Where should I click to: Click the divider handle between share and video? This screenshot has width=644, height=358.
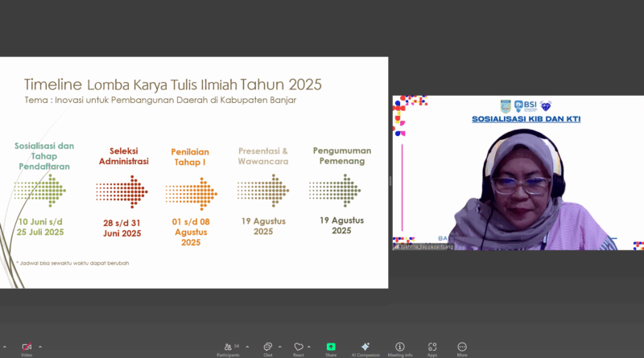pyautogui.click(x=390, y=181)
